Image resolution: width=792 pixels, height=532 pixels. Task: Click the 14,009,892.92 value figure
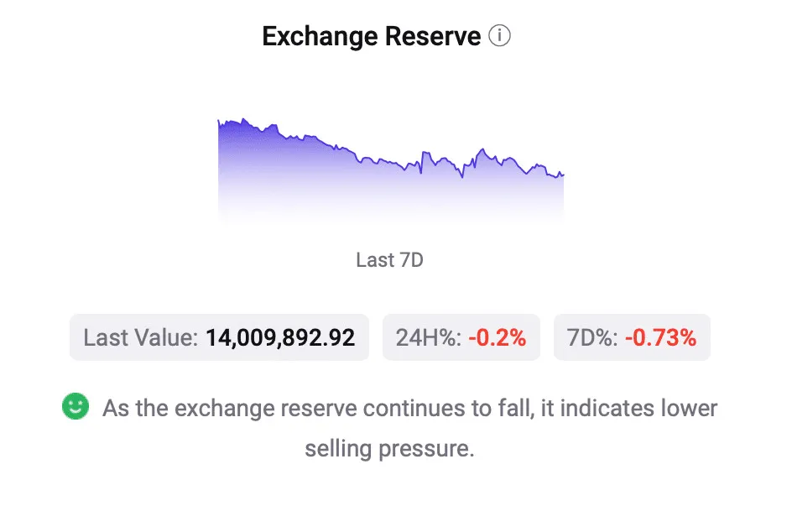[280, 338]
